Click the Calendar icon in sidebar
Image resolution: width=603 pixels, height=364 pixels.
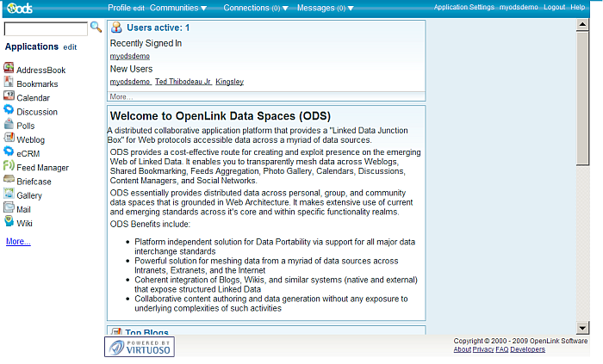point(9,97)
